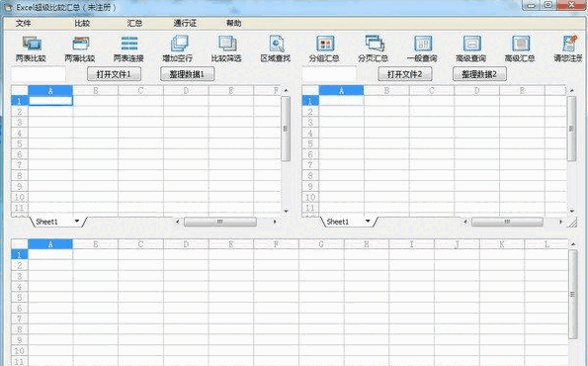Click the right grid's horizontal scrollbar thumb

[507, 222]
